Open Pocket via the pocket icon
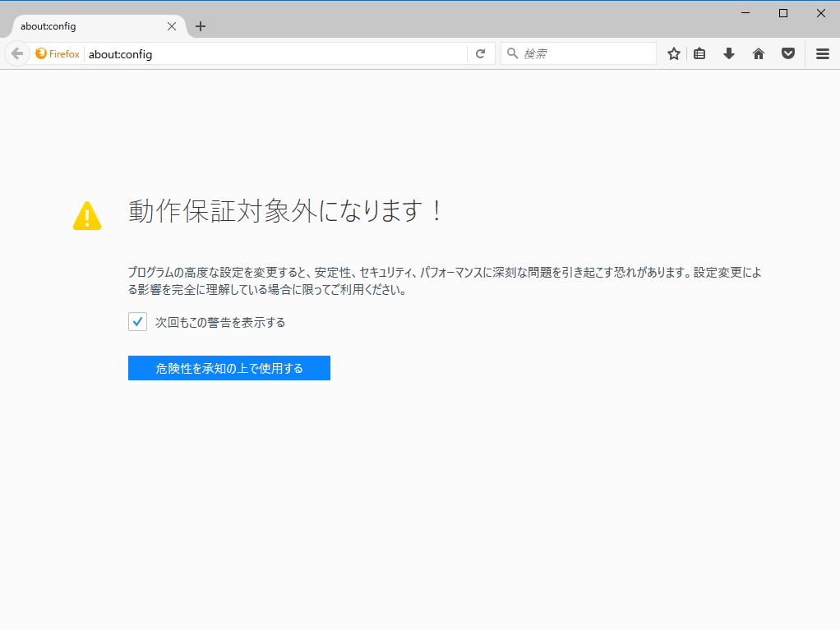The height and width of the screenshot is (630, 840). 787,53
